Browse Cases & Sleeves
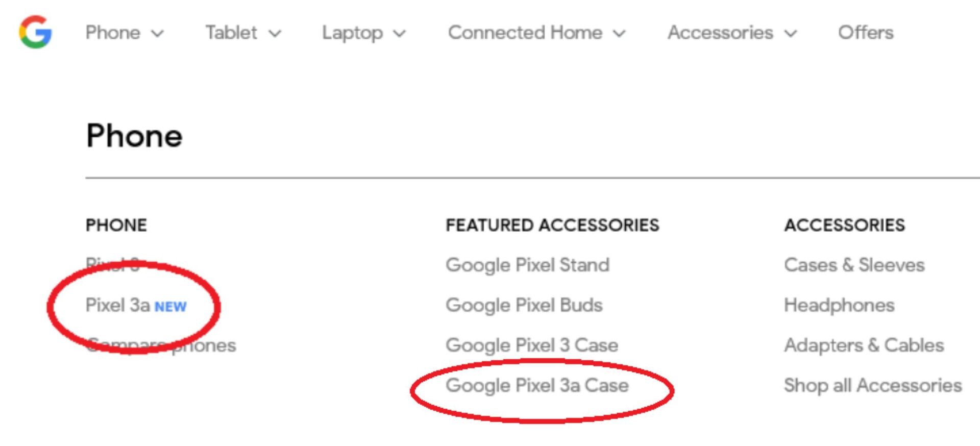This screenshot has height=446, width=980. (x=854, y=265)
